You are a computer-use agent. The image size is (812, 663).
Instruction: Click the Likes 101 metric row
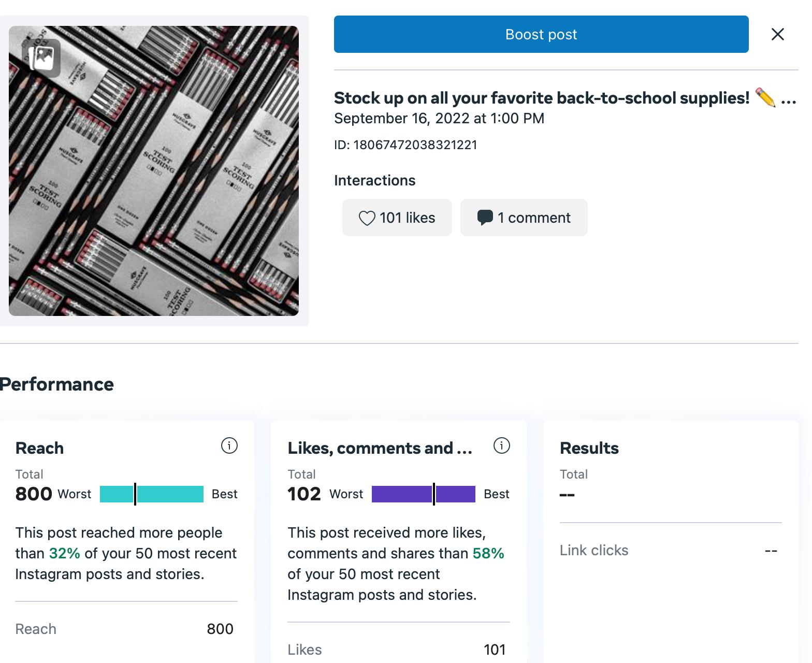pos(398,650)
